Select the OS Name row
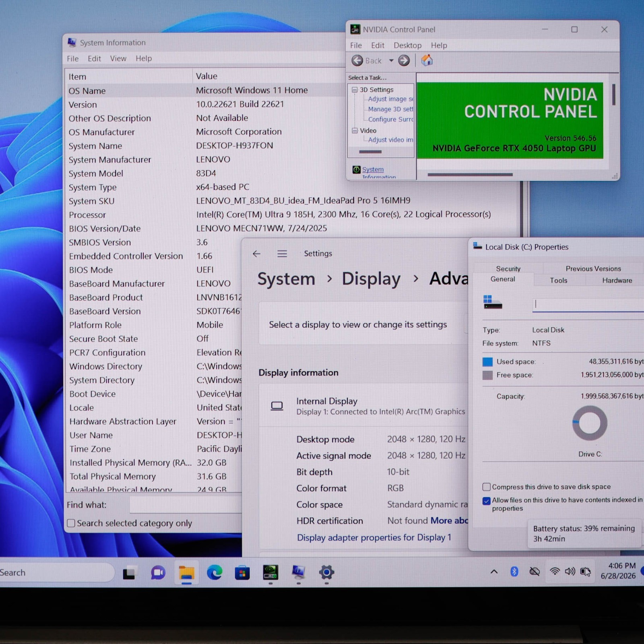 (205, 91)
